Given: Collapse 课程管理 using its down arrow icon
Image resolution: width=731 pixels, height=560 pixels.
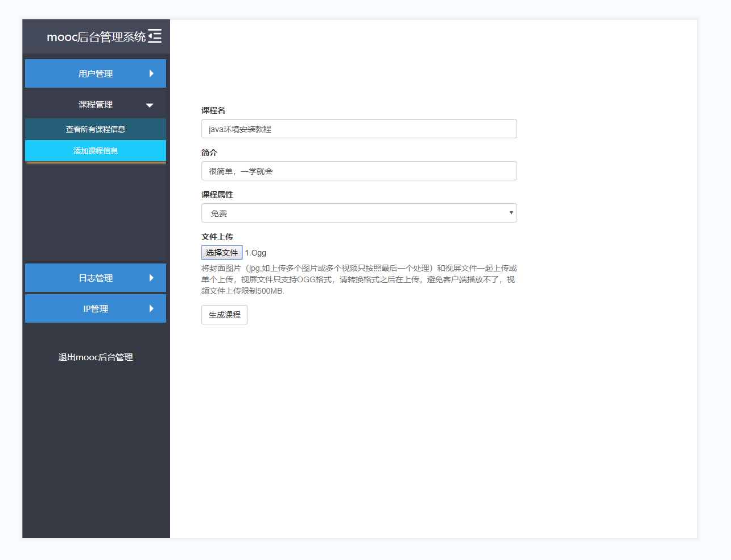Looking at the screenshot, I should pos(150,104).
